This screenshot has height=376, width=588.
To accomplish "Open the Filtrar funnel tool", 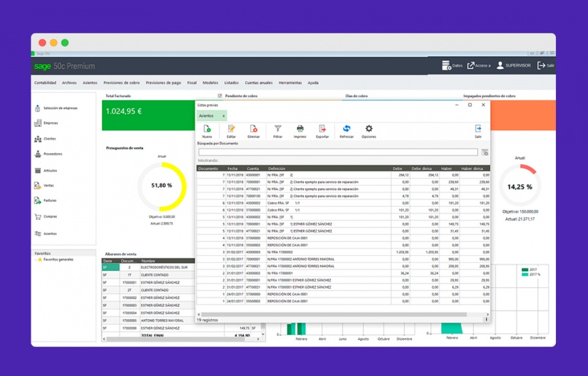I will (278, 129).
